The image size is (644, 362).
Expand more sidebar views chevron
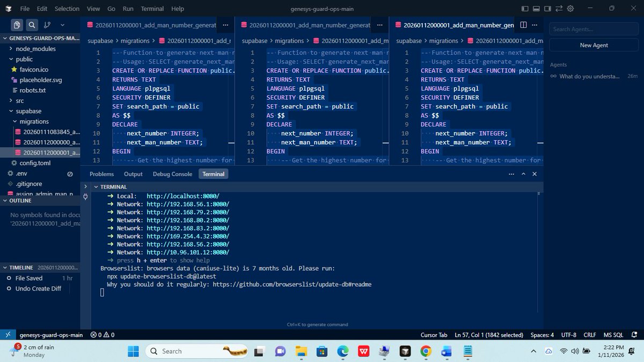[x=62, y=25]
